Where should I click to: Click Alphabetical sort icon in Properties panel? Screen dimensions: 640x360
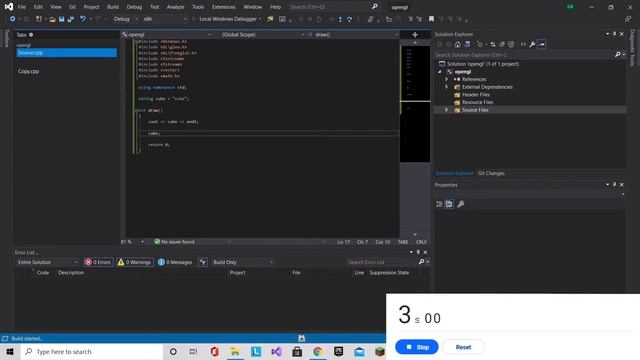pos(449,204)
